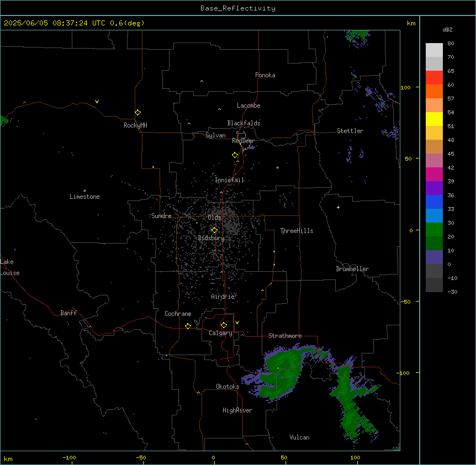476x465 pixels.
Task: Click the ThreeHills town label
Action: coord(297,231)
